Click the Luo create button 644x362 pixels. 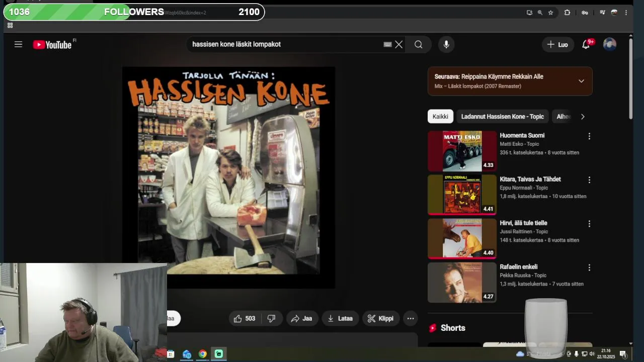[557, 44]
